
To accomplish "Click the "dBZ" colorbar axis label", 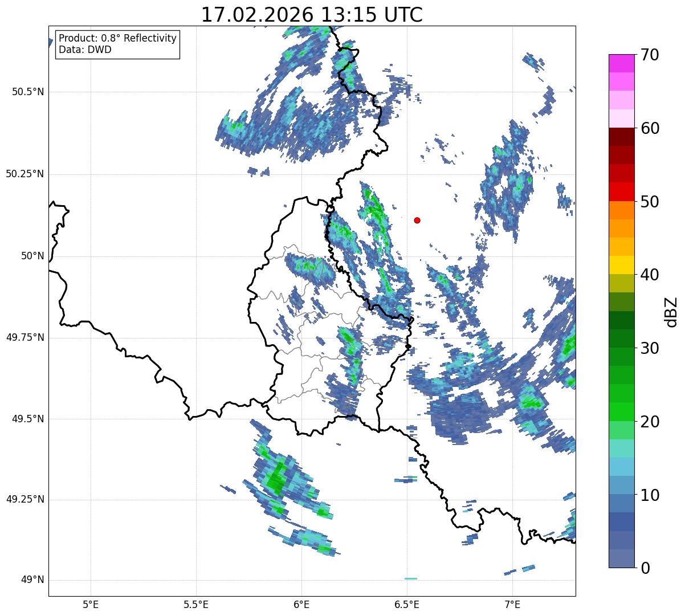I will (672, 311).
